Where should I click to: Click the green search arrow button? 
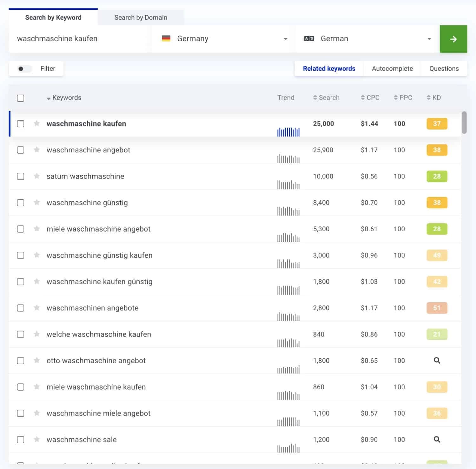pos(453,39)
